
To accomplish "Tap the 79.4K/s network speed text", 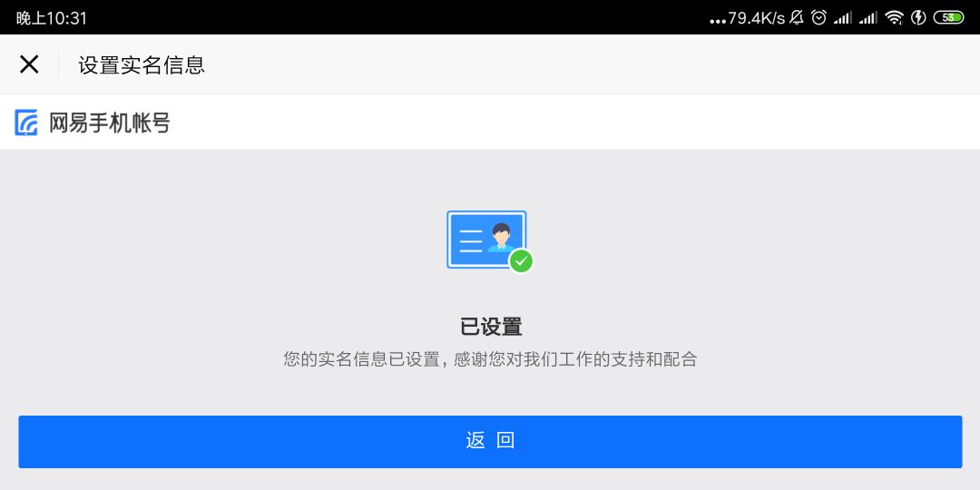I will point(756,18).
